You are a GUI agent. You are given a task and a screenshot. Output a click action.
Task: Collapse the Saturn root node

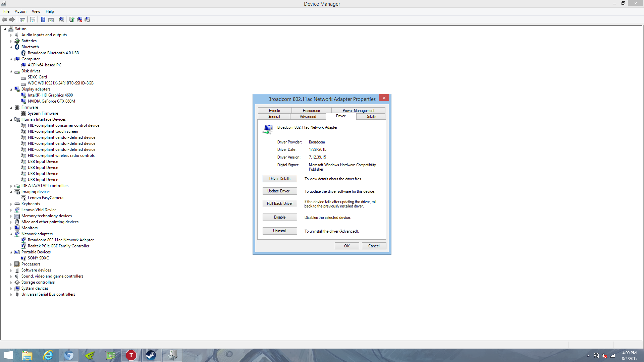coord(5,29)
